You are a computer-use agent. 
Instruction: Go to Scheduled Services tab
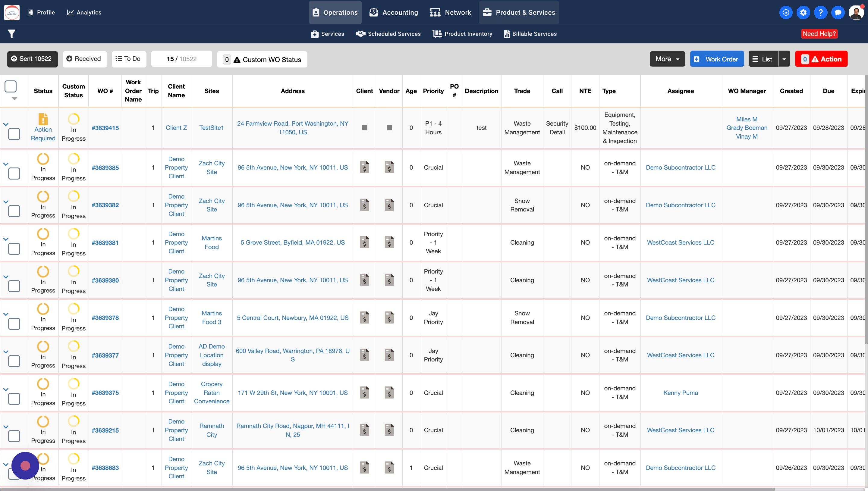[x=388, y=34]
